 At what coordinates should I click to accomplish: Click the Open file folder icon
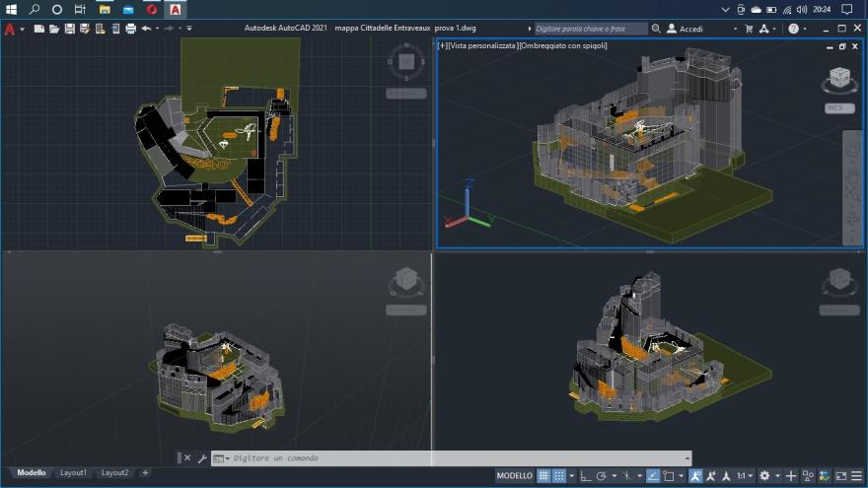click(54, 29)
